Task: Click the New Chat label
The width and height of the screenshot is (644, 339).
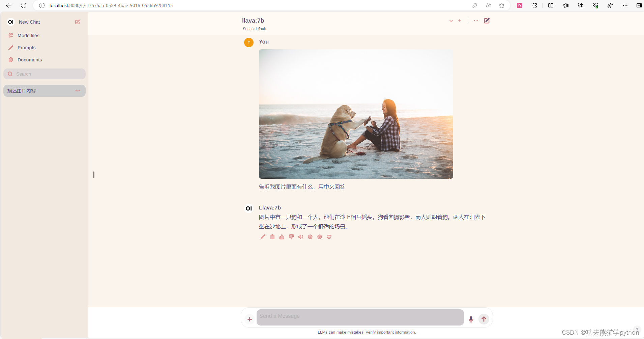Action: click(29, 22)
